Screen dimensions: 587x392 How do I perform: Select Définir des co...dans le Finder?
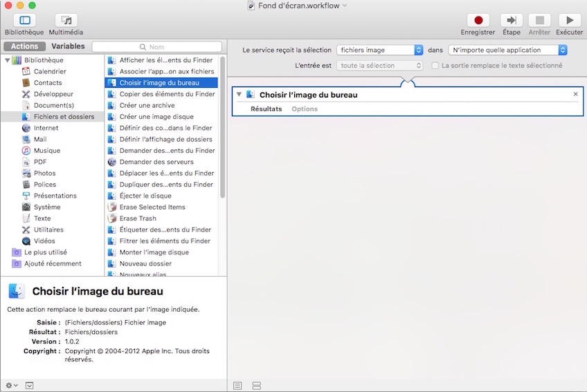click(161, 128)
